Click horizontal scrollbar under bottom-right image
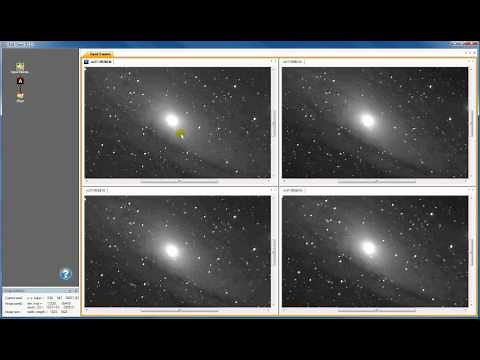 pyautogui.click(x=377, y=310)
